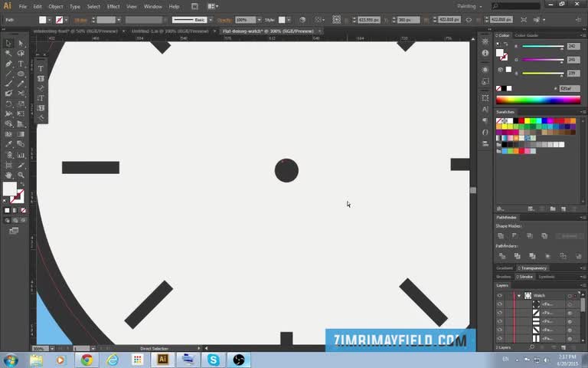Viewport: 588px width, 368px height.
Task: Hide the second path sublayer in Layers
Action: [499, 313]
